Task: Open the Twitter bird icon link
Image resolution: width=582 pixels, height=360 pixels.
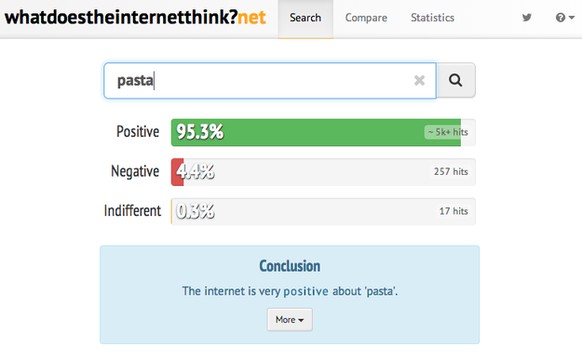Action: click(527, 17)
